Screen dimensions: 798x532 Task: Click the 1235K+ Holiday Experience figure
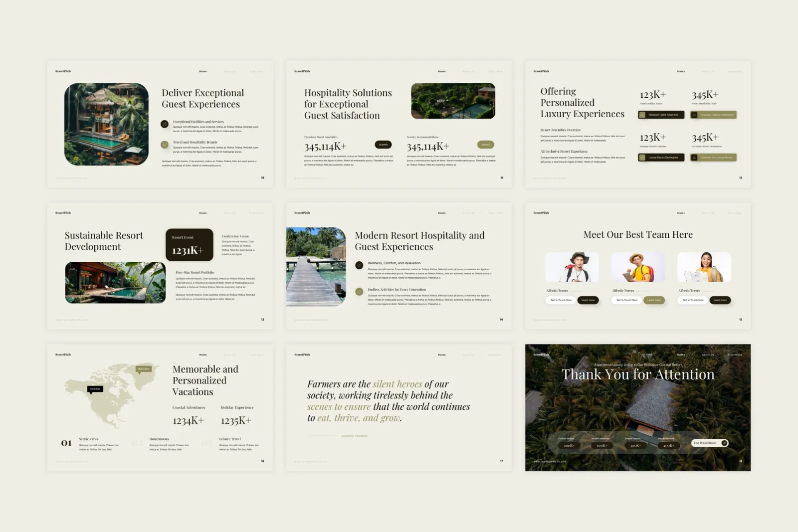coord(236,421)
